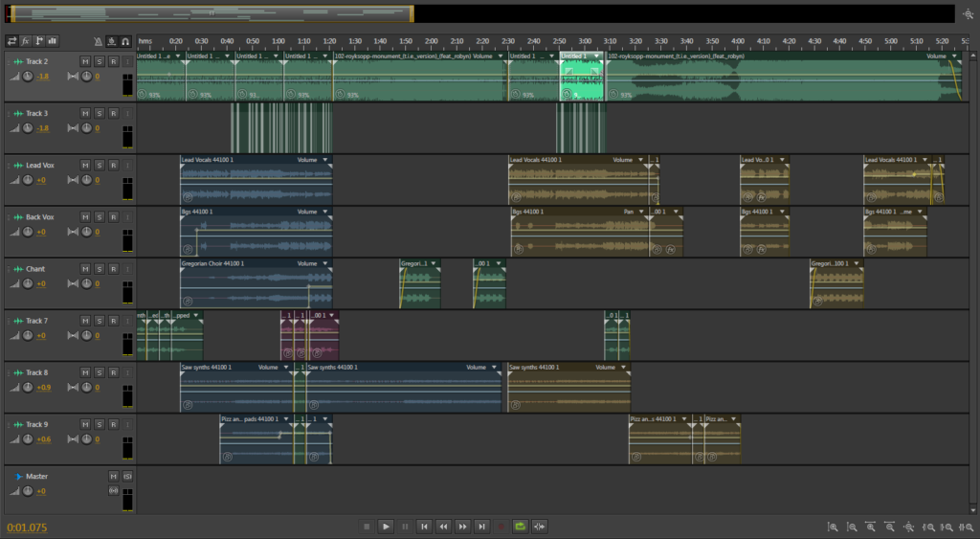This screenshot has width=980, height=539.
Task: Show the EQ bars view in track header
Action: [52, 41]
